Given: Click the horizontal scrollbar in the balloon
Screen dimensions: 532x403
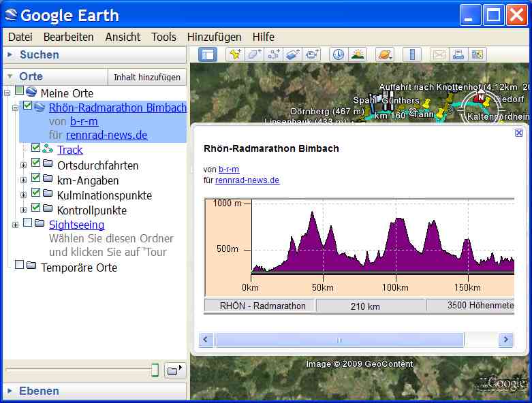Looking at the screenshot, I should coord(339,340).
